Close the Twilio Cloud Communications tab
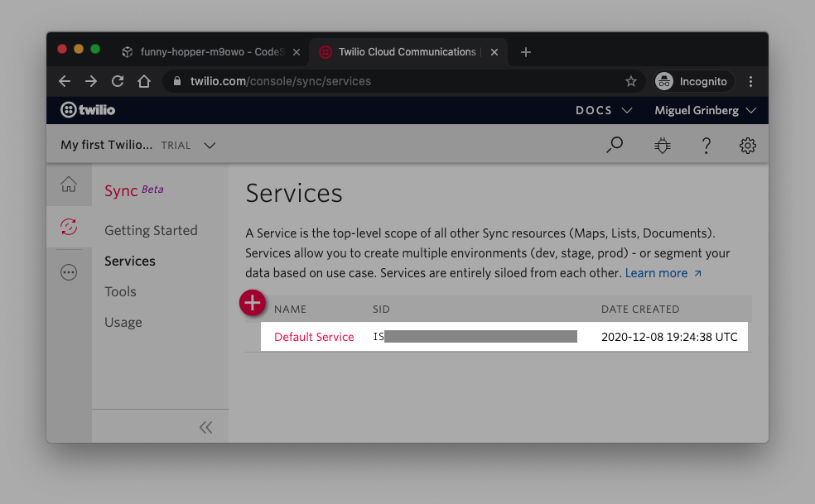815x504 pixels. coord(494,52)
